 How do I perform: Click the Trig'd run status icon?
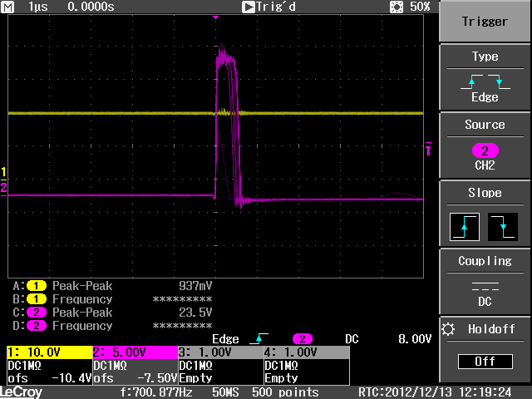pyautogui.click(x=248, y=7)
